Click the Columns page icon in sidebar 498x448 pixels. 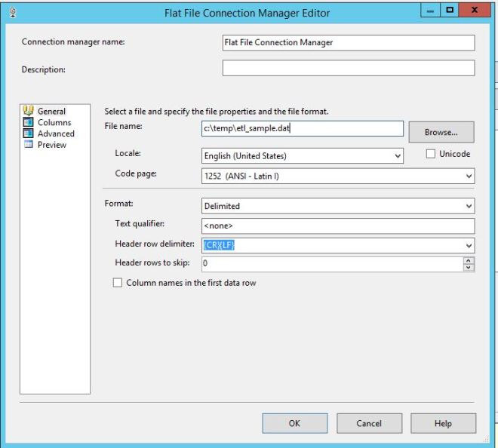coord(29,123)
